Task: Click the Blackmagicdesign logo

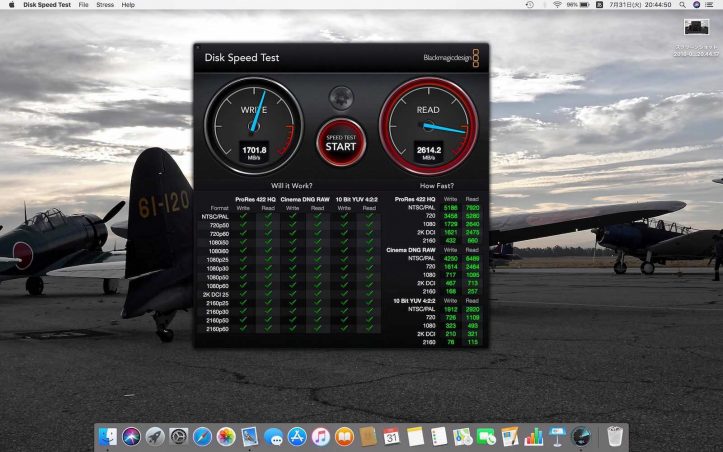Action: (451, 58)
